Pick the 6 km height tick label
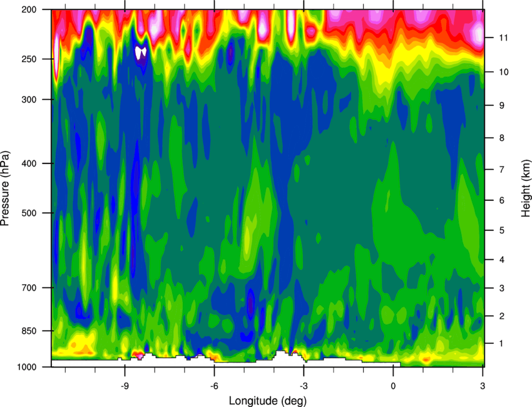The image size is (532, 407). pyautogui.click(x=501, y=200)
